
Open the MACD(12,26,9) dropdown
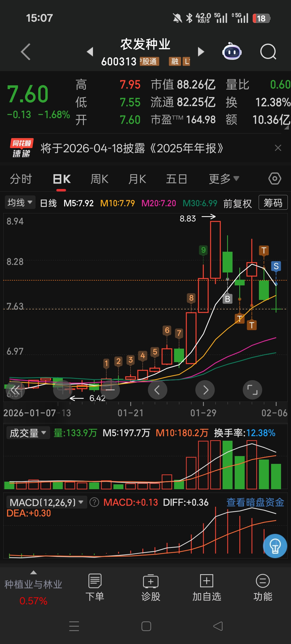[46, 502]
